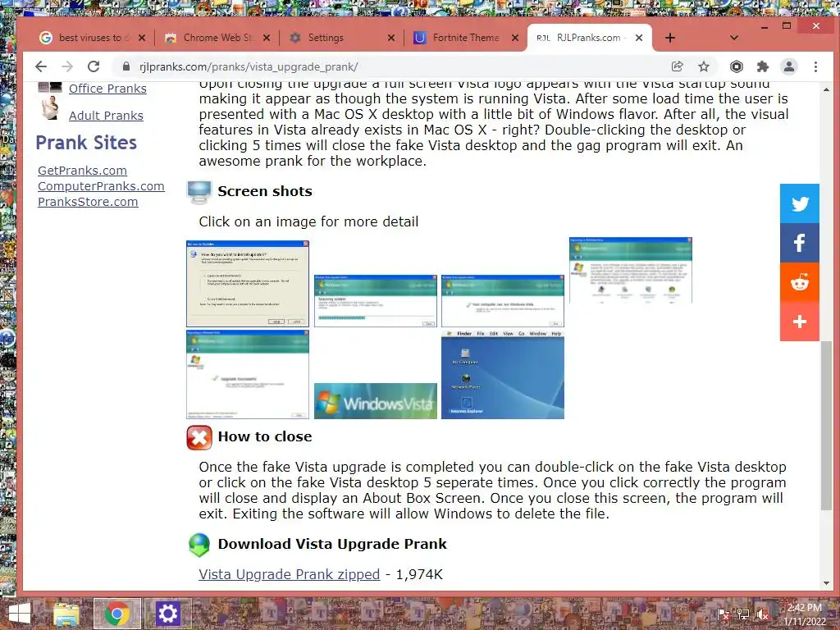The height and width of the screenshot is (630, 840).
Task: Share on Reddit
Action: (x=799, y=282)
